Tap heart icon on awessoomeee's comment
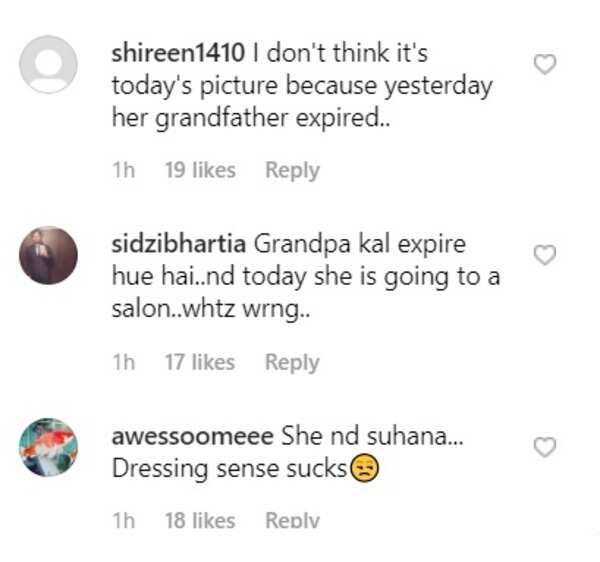 click(x=545, y=447)
